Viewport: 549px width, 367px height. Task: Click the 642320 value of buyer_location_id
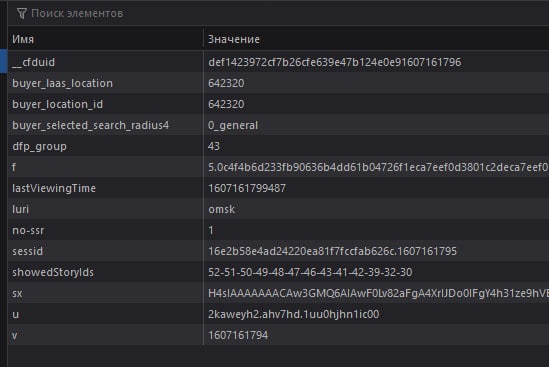point(226,104)
